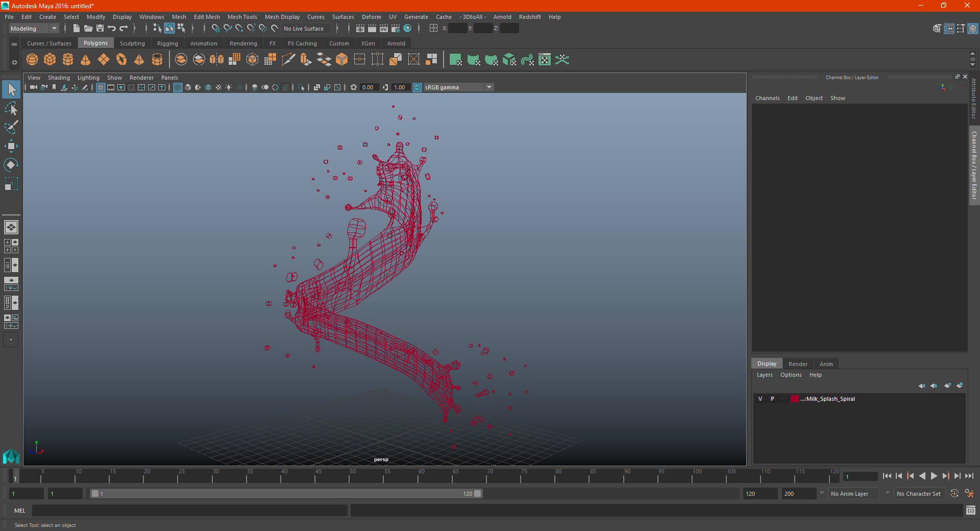The width and height of the screenshot is (980, 531).
Task: Click the Save Scene disk icon
Action: point(100,29)
